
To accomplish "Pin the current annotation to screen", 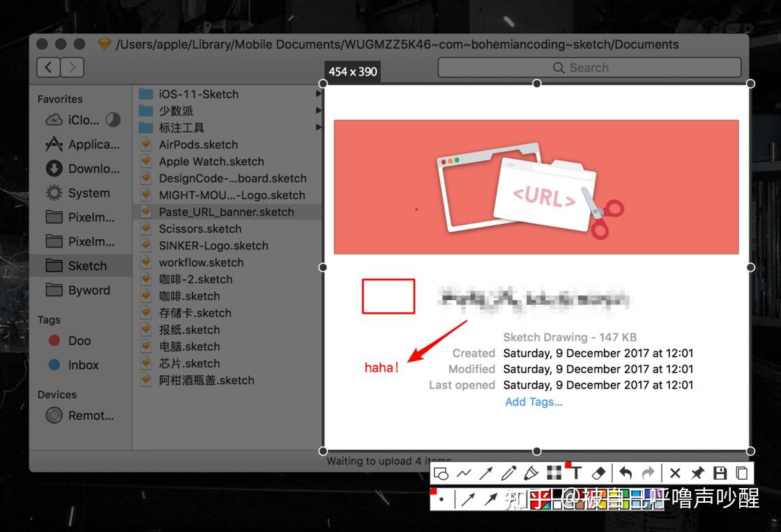I will 697,473.
